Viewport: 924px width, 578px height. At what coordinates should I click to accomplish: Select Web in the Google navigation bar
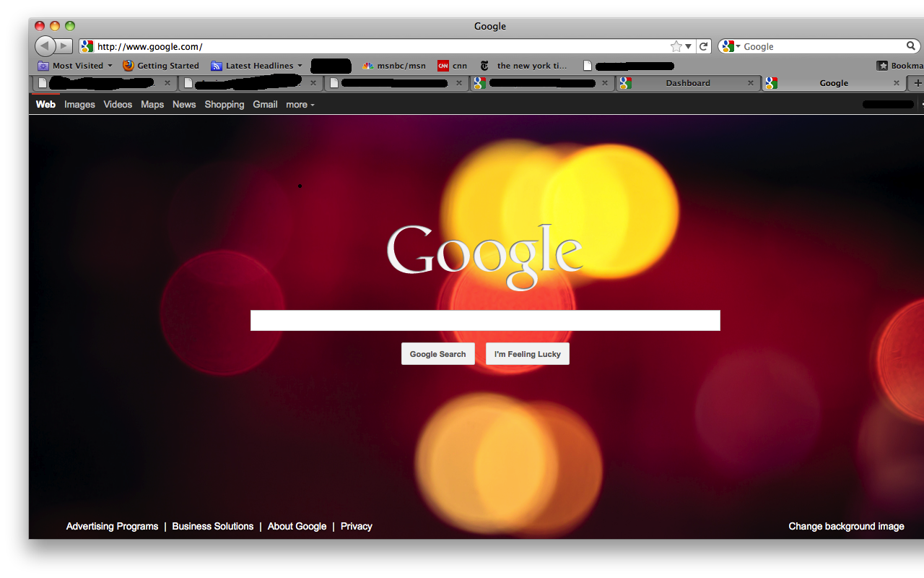click(x=45, y=105)
